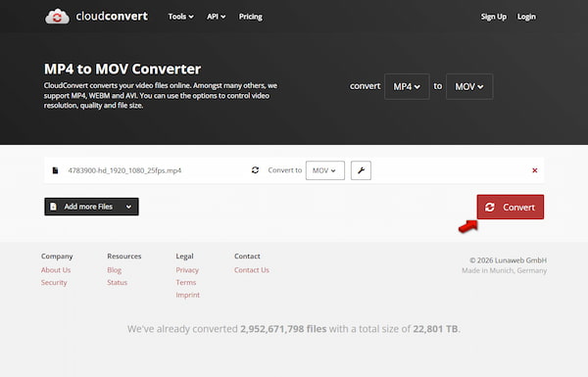Open the Privacy link
Viewport: 588px width, 377px height.
[187, 270]
